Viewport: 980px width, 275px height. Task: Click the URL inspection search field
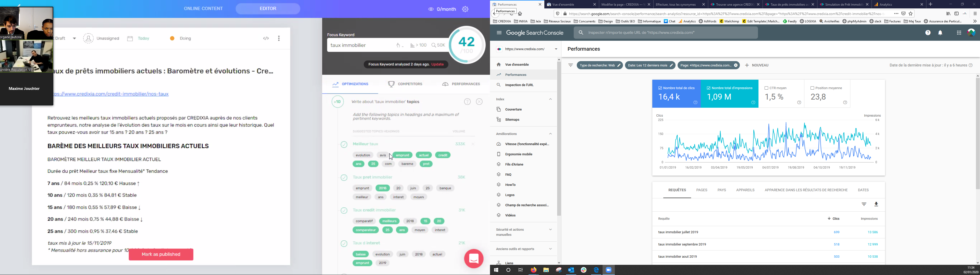(x=666, y=33)
